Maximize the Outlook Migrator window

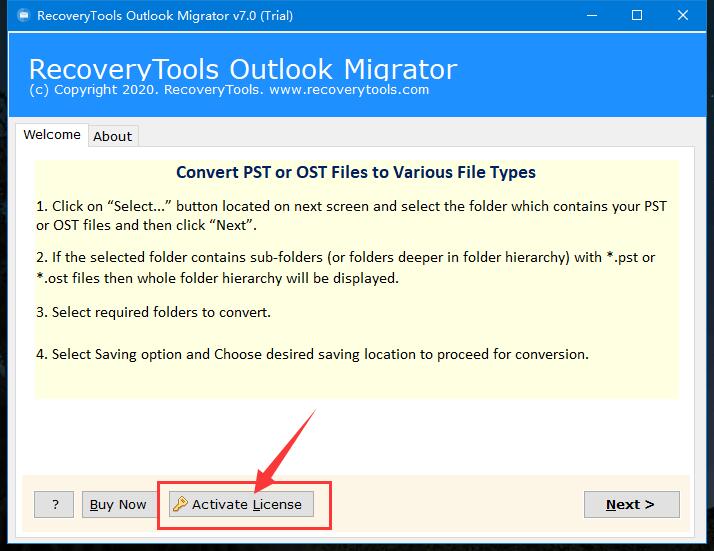(x=637, y=15)
